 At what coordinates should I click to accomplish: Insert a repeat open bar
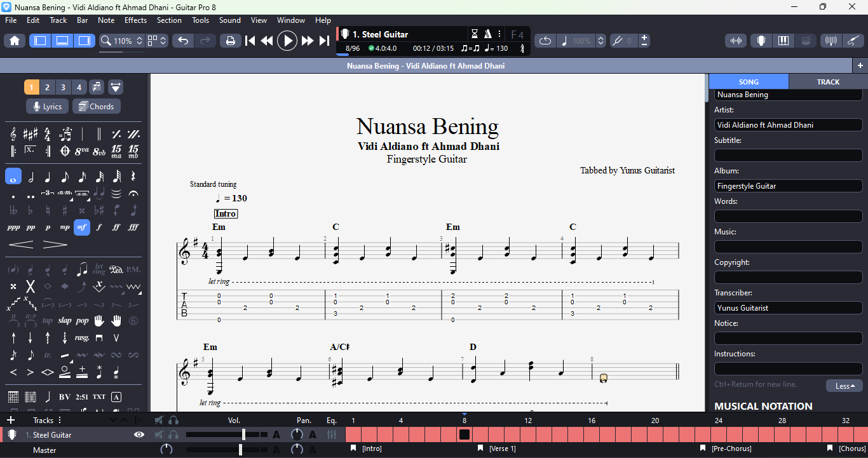[x=13, y=151]
